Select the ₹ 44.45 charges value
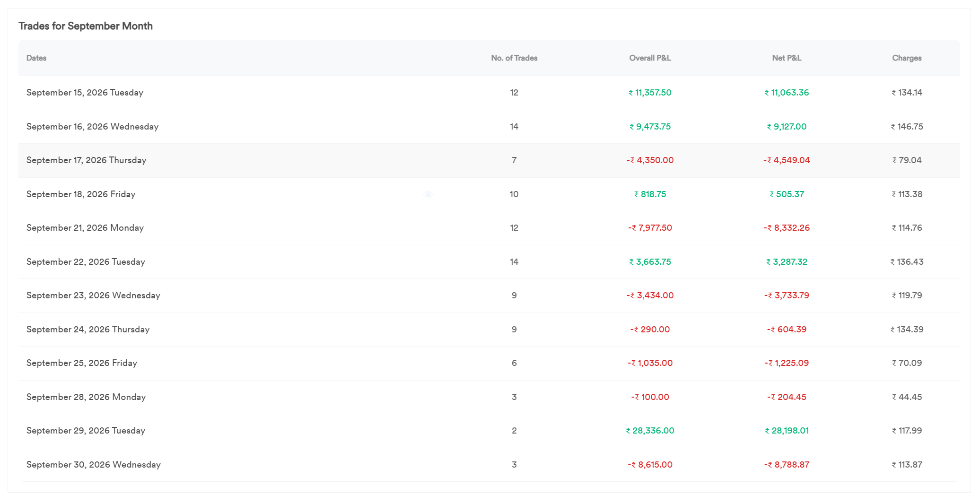The height and width of the screenshot is (495, 980). pyautogui.click(x=907, y=397)
